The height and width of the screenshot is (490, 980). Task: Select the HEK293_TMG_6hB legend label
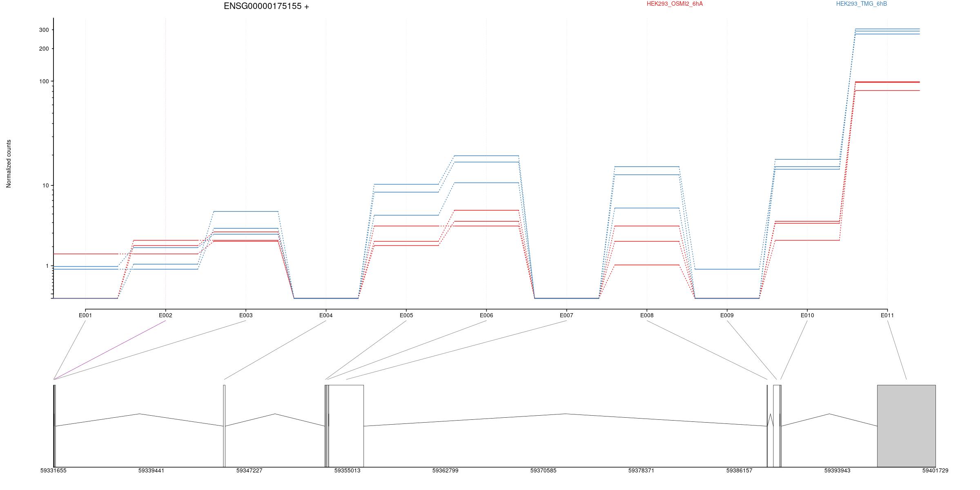(x=862, y=4)
